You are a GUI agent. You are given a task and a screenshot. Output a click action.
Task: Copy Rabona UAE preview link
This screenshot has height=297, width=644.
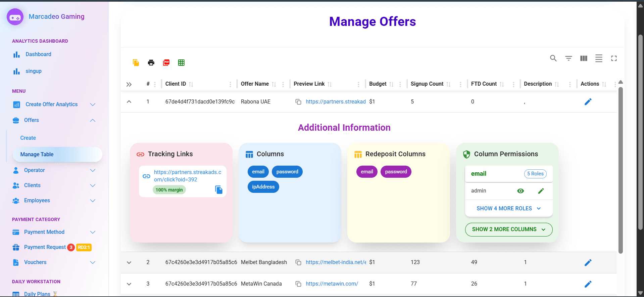pyautogui.click(x=298, y=101)
